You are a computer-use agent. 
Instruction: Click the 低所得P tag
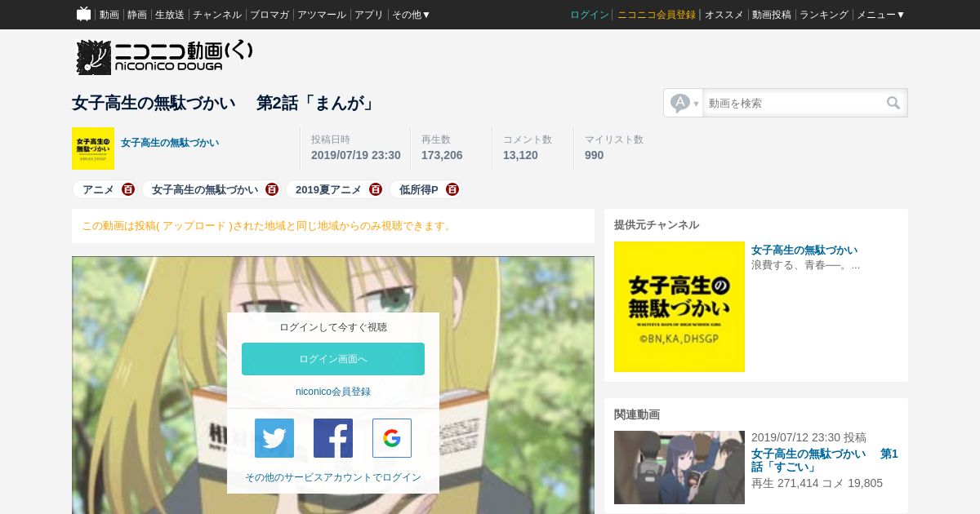coord(419,189)
